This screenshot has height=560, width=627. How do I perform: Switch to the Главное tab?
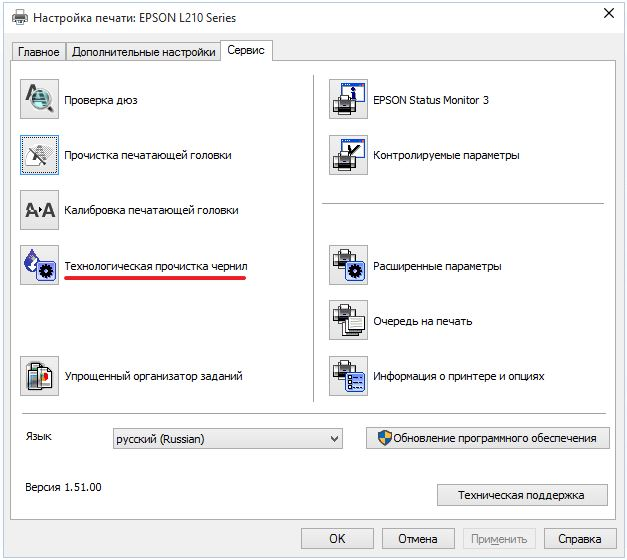point(38,52)
